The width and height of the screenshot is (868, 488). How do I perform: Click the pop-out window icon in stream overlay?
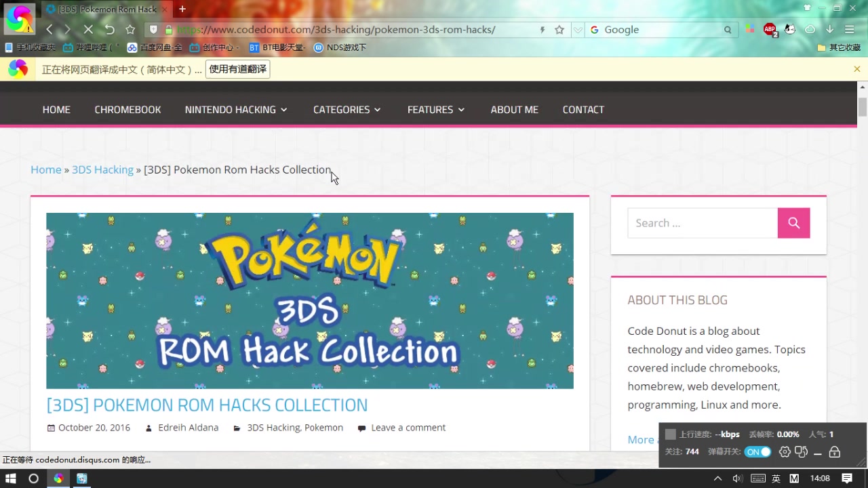(x=802, y=452)
